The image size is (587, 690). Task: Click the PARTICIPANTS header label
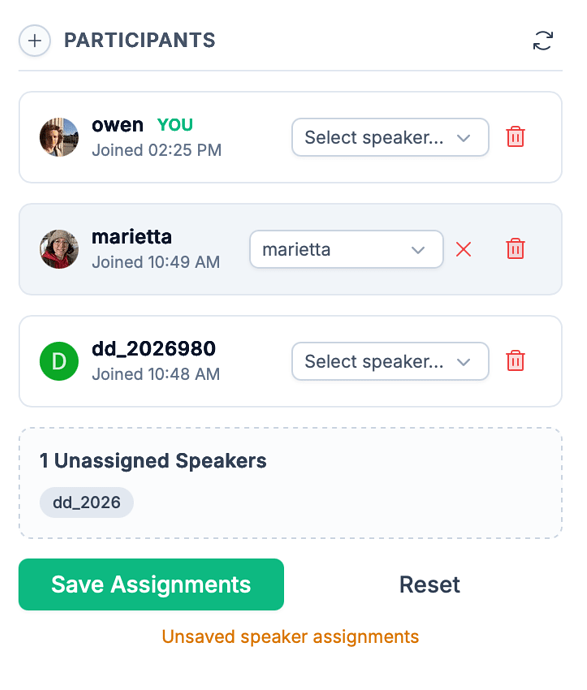click(140, 40)
